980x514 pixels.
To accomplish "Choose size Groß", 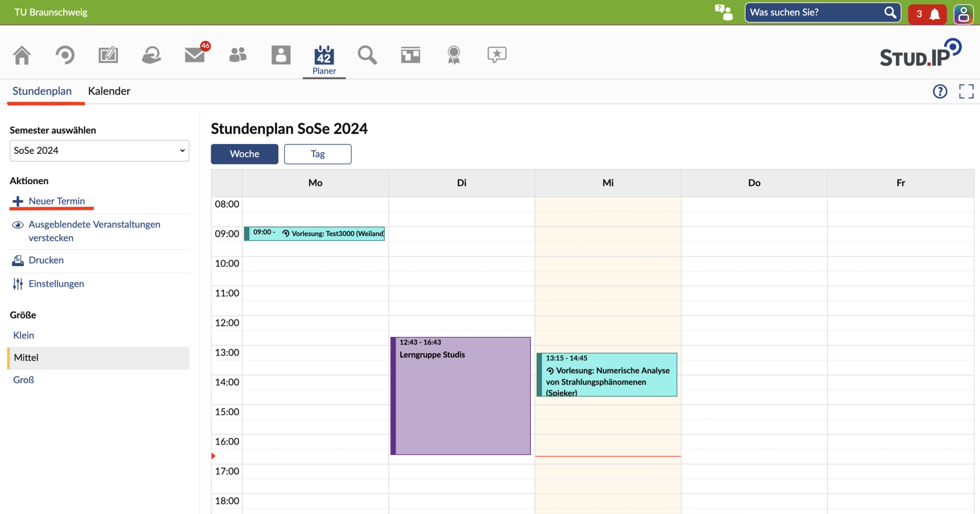I will coord(23,380).
